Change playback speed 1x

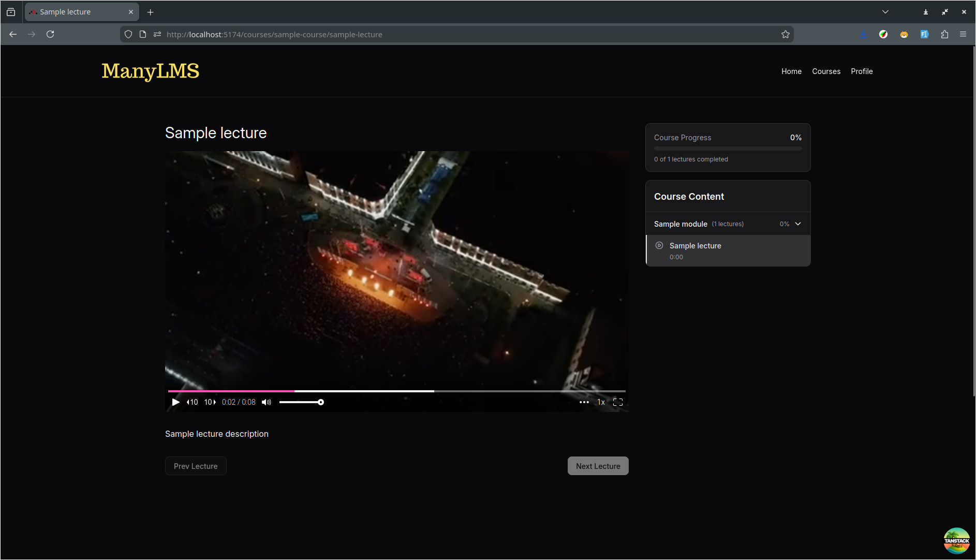[x=601, y=402]
